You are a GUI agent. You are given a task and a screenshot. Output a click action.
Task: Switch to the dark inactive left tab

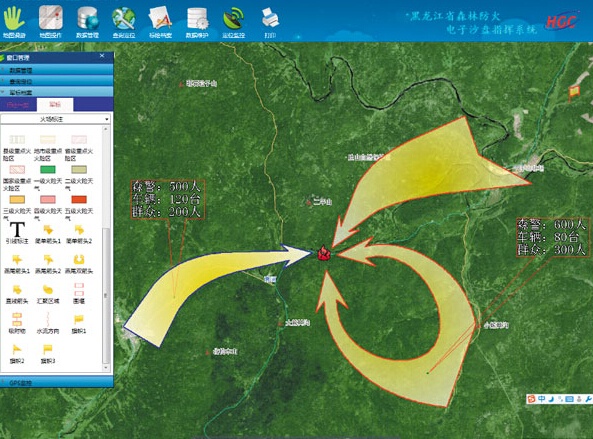(18, 105)
